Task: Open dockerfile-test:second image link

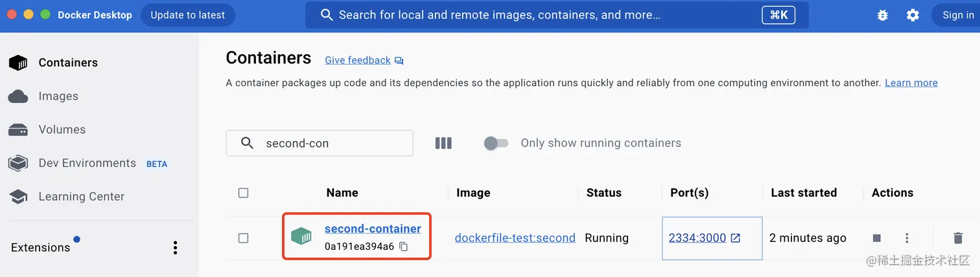Action: click(x=515, y=238)
